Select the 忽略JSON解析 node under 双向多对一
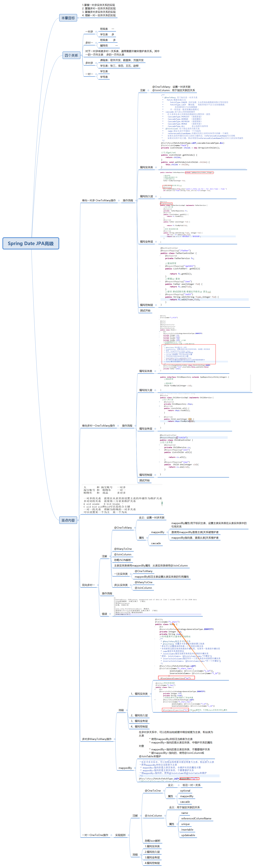The image size is (255, 868). 123,560
